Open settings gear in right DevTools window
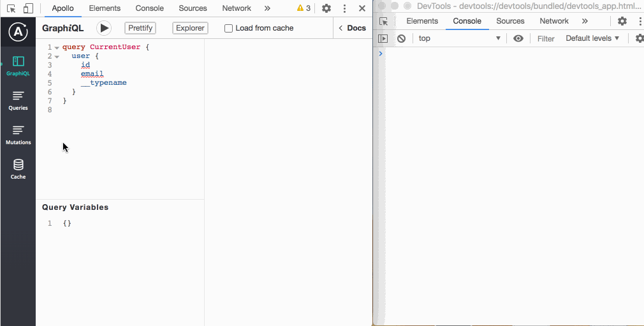The width and height of the screenshot is (644, 326). [x=622, y=21]
